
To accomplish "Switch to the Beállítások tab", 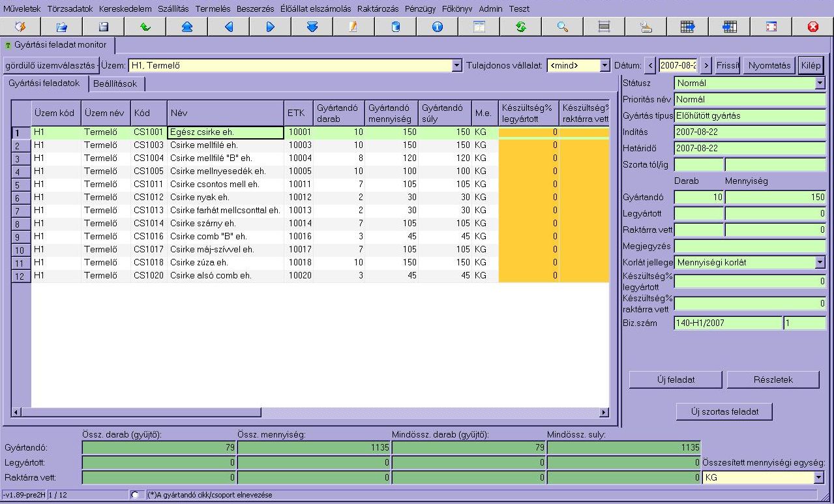I will (115, 84).
